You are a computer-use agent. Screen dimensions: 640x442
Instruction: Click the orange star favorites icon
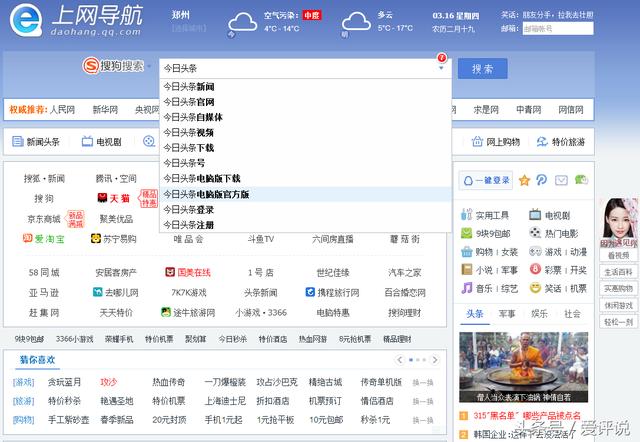click(x=524, y=180)
